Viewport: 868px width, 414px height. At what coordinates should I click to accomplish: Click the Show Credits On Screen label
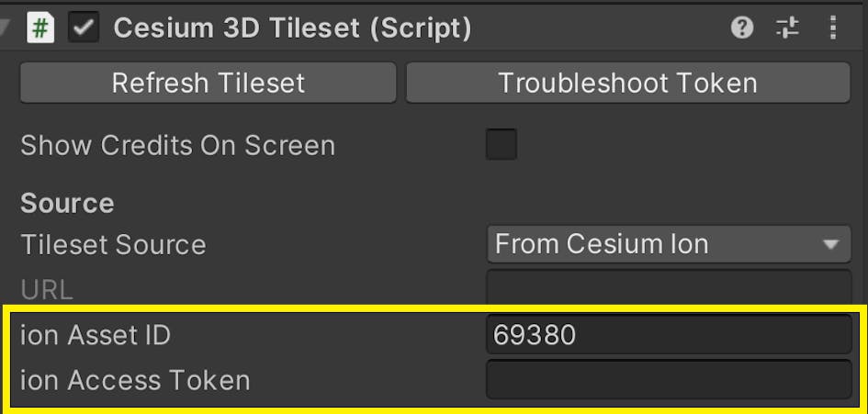tap(177, 145)
